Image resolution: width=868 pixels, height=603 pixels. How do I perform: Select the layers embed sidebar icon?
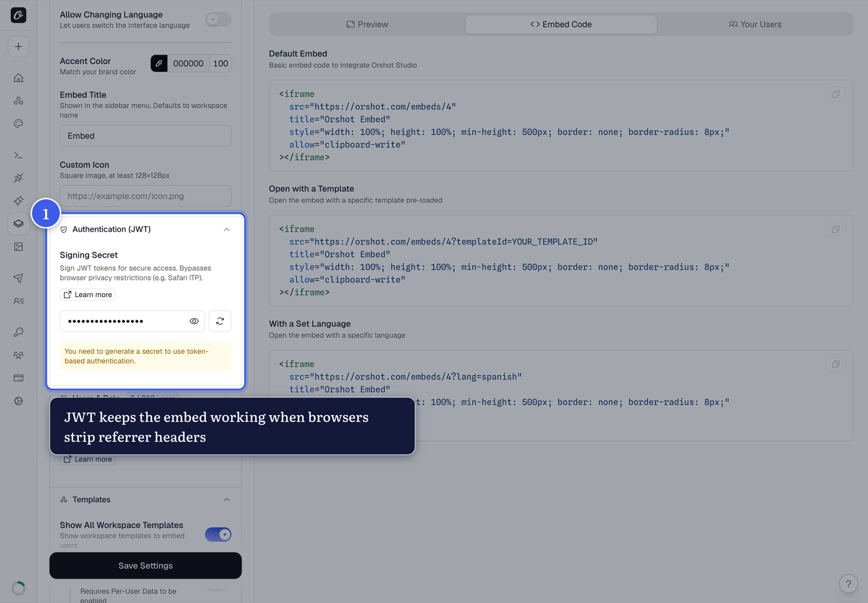pyautogui.click(x=18, y=224)
